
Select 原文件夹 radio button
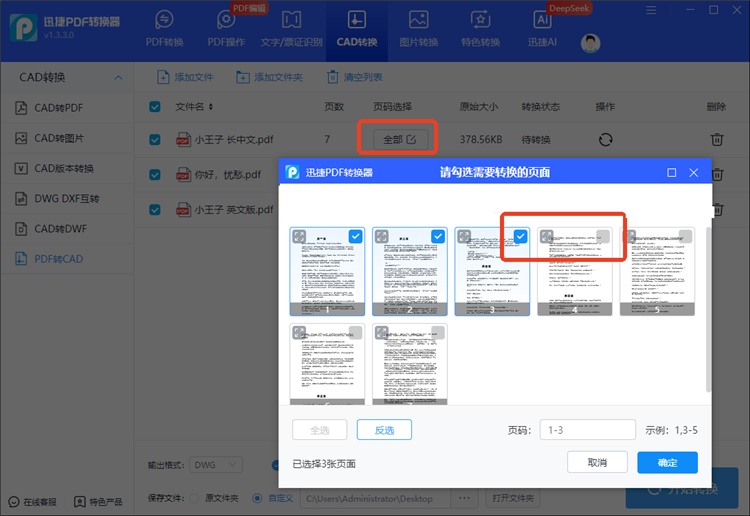tap(194, 498)
